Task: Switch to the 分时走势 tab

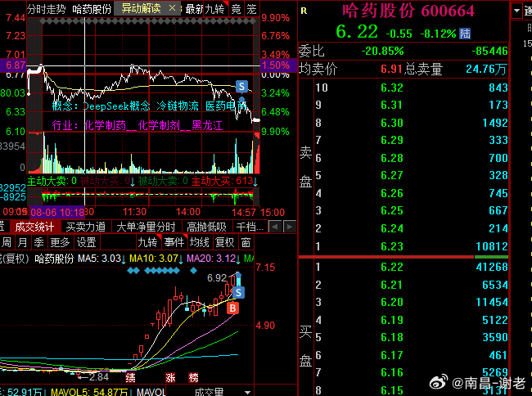Action: click(47, 9)
